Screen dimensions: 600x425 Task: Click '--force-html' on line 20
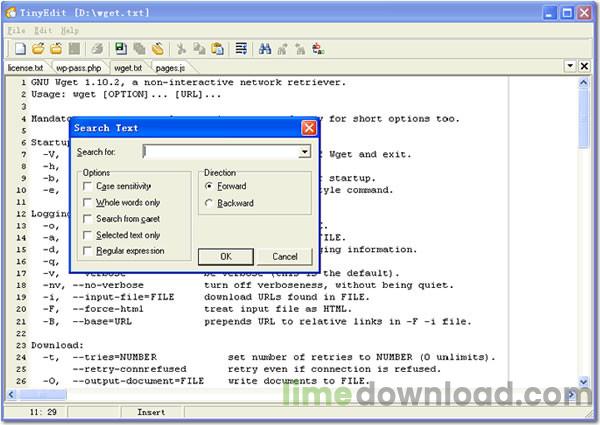[108, 309]
